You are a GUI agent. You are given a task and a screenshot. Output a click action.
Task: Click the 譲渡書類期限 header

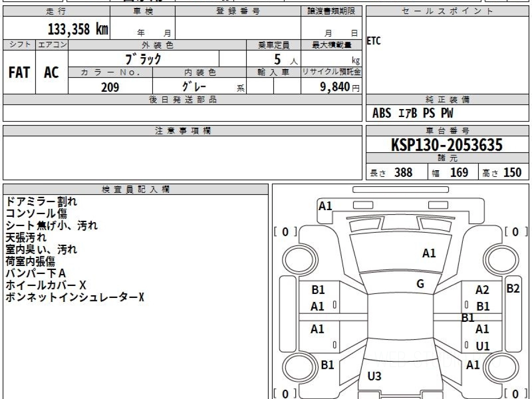[332, 12]
